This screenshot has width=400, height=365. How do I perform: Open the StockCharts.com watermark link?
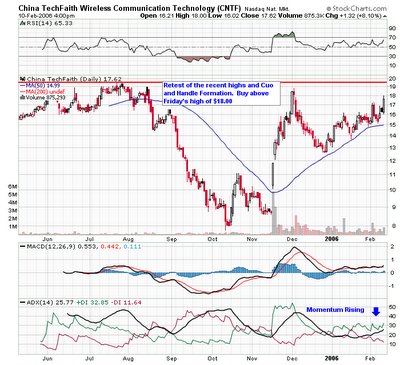(x=357, y=8)
